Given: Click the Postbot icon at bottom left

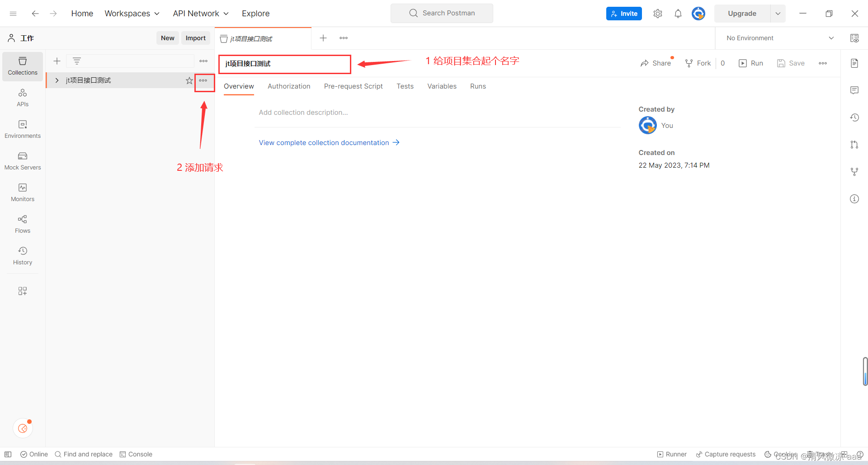Looking at the screenshot, I should pyautogui.click(x=23, y=428).
